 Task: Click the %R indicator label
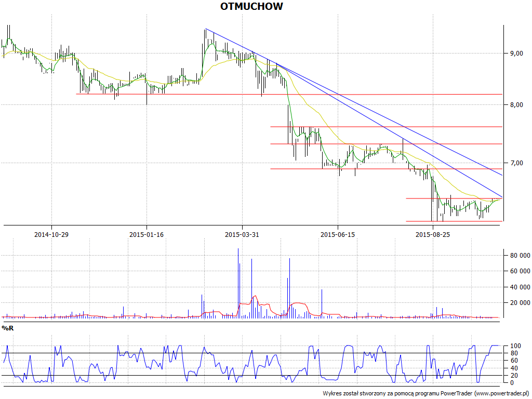[7, 328]
